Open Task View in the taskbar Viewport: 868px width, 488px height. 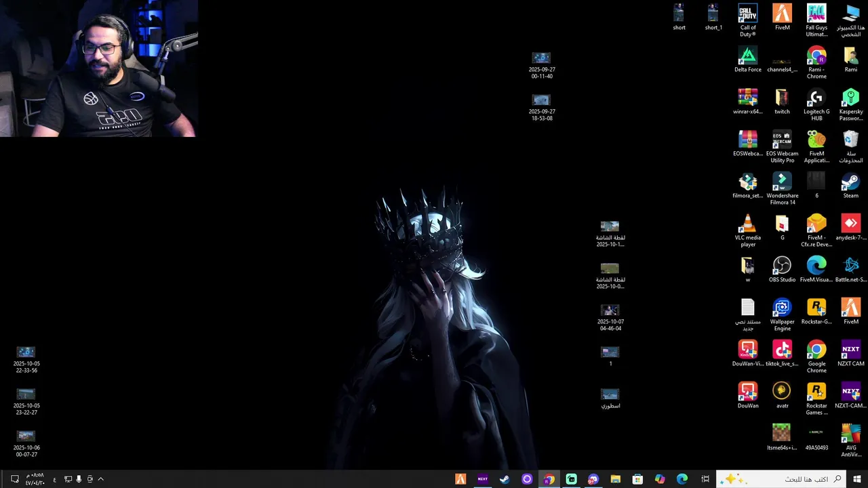pyautogui.click(x=705, y=479)
